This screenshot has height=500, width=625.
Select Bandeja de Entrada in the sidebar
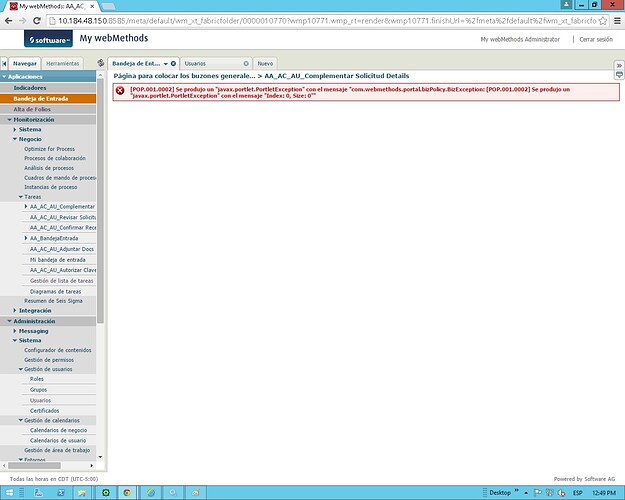click(x=41, y=98)
